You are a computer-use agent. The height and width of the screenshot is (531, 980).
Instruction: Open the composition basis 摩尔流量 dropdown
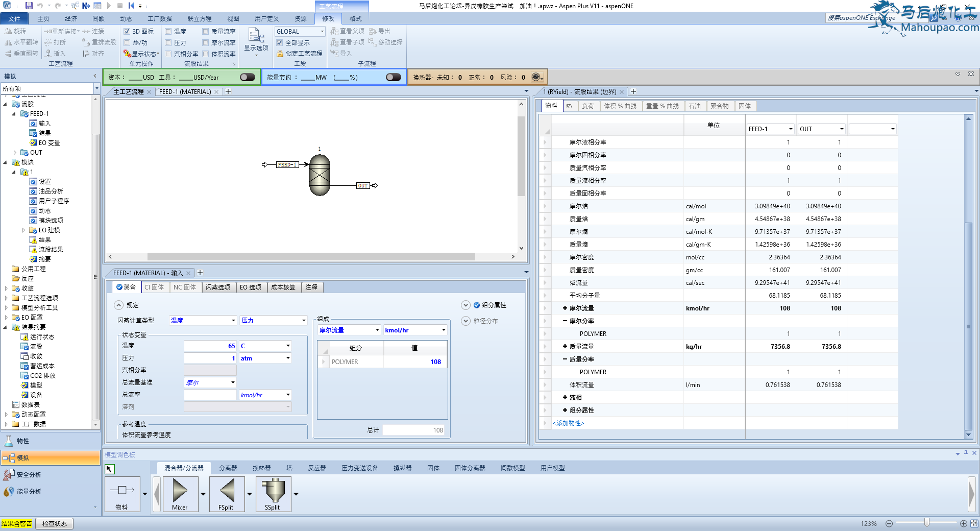point(377,330)
